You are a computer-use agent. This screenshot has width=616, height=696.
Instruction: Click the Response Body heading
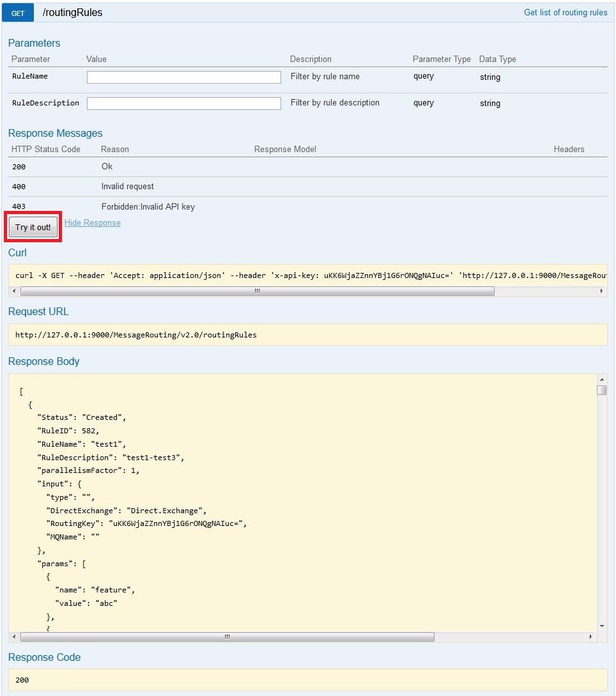[x=43, y=361]
